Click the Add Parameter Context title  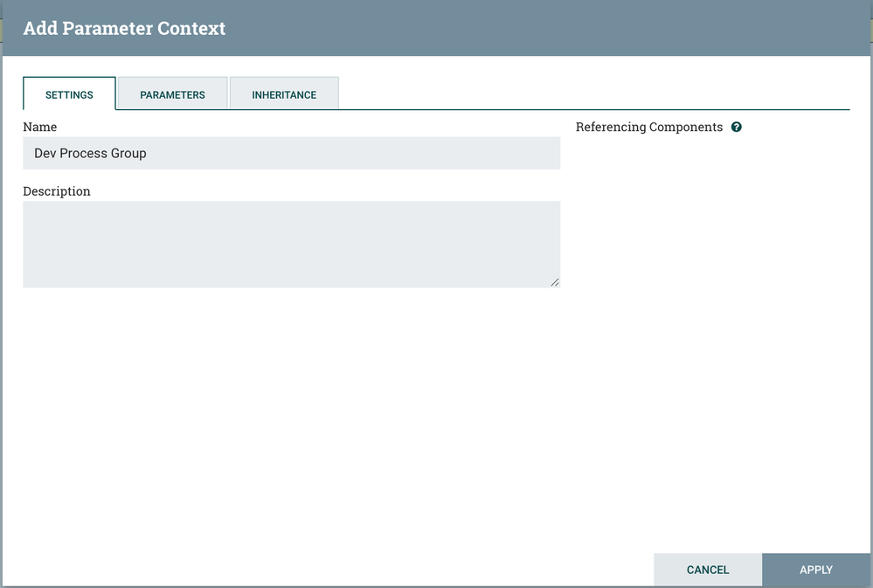point(124,29)
